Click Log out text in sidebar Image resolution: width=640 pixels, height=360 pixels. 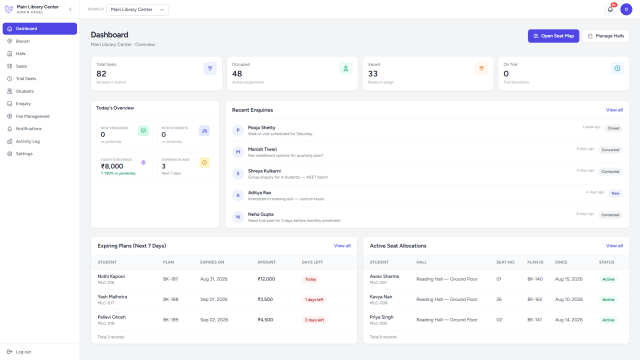pos(23,352)
